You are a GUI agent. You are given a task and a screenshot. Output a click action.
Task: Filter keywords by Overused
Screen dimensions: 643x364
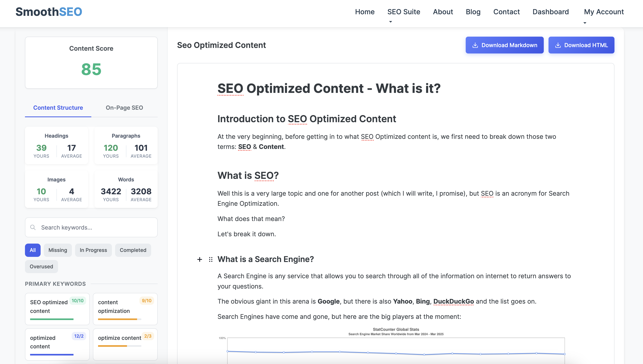click(x=41, y=267)
